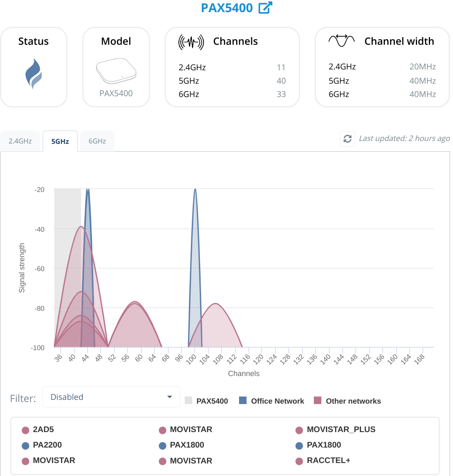Click the 5GHz channel value 40

point(281,81)
